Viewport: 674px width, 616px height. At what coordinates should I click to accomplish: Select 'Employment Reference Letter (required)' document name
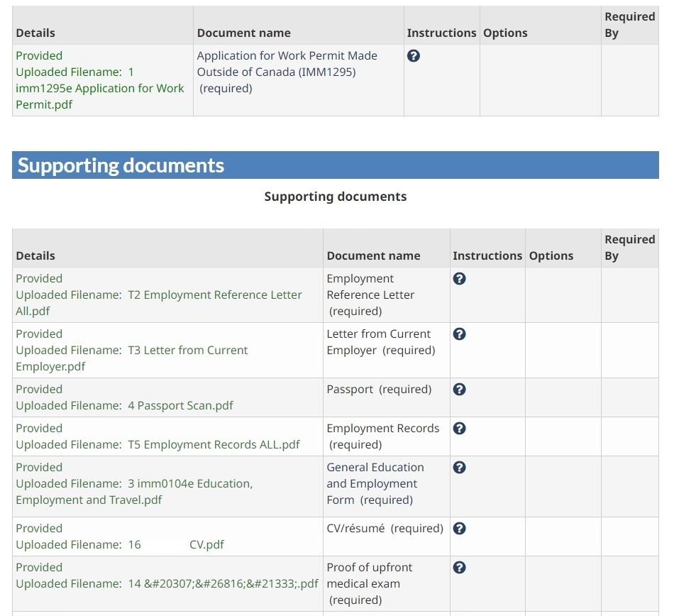pos(370,295)
